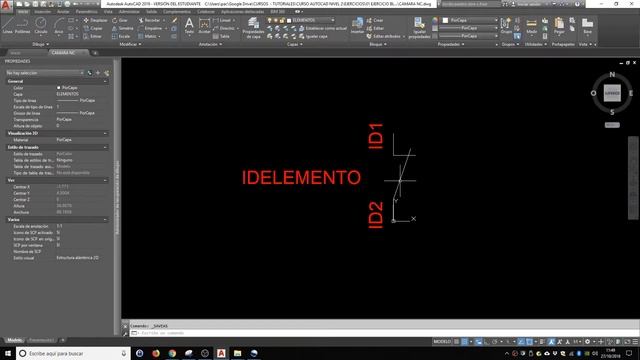Toggle clean screen icon in status bar
The image size is (640, 360).
click(627, 342)
